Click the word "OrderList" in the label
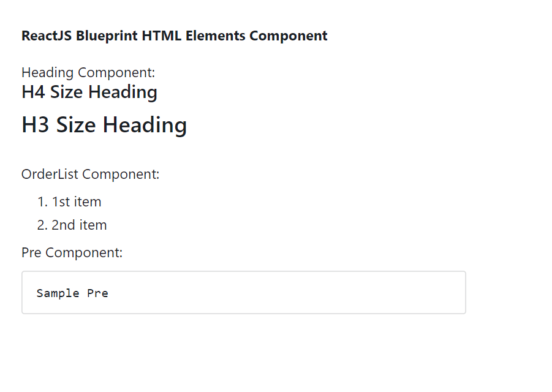The image size is (552, 392). 50,174
